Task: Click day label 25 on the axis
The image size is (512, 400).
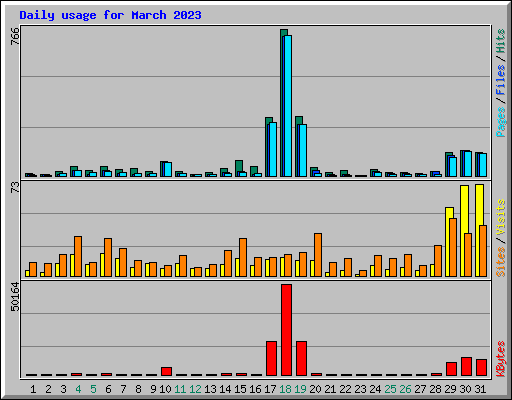Action: (x=390, y=389)
